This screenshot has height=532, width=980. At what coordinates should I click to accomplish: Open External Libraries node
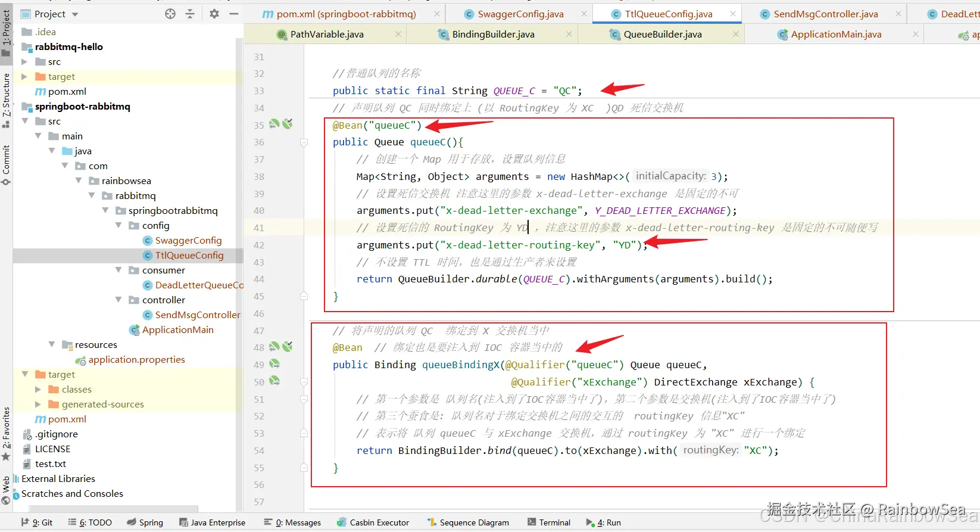(x=58, y=478)
